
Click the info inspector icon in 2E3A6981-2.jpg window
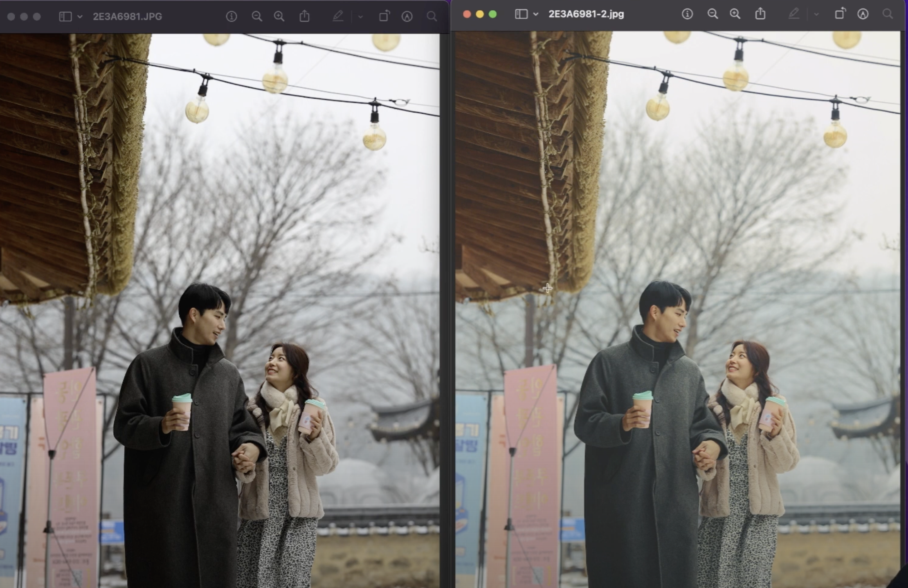click(687, 14)
